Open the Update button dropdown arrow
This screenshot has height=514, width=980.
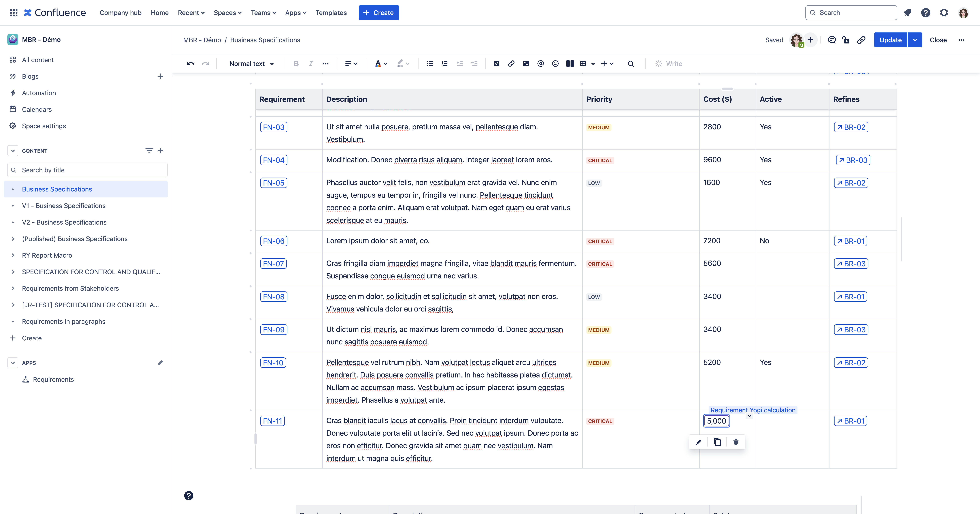(915, 40)
